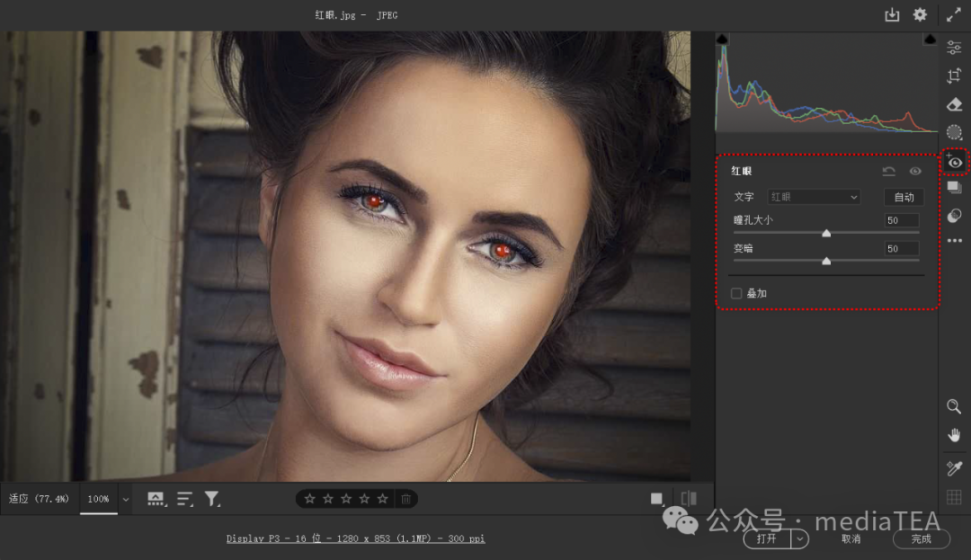Viewport: 971px width, 560px height.
Task: Select 适应 (77.4%) fit view
Action: (39, 499)
